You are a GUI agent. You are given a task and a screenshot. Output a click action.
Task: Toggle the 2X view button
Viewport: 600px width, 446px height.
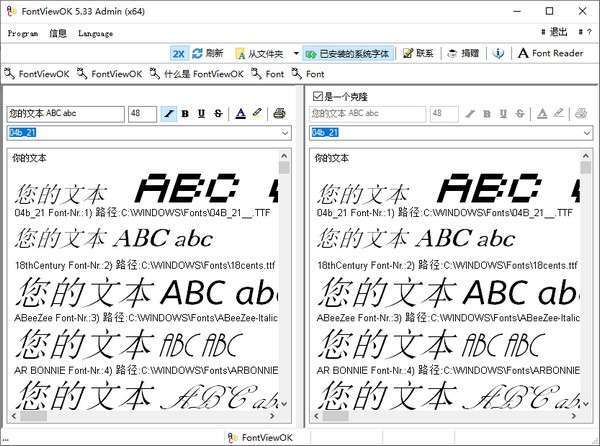[179, 54]
